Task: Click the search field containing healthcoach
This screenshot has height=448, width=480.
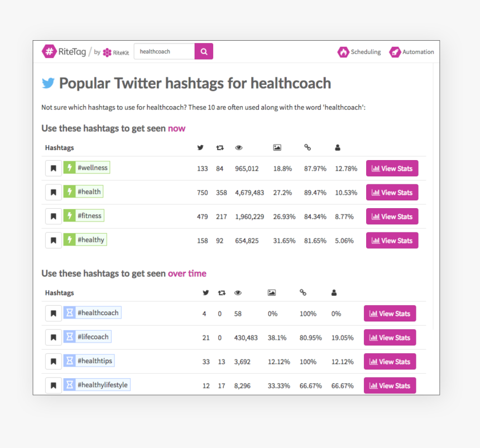Action: (x=165, y=51)
